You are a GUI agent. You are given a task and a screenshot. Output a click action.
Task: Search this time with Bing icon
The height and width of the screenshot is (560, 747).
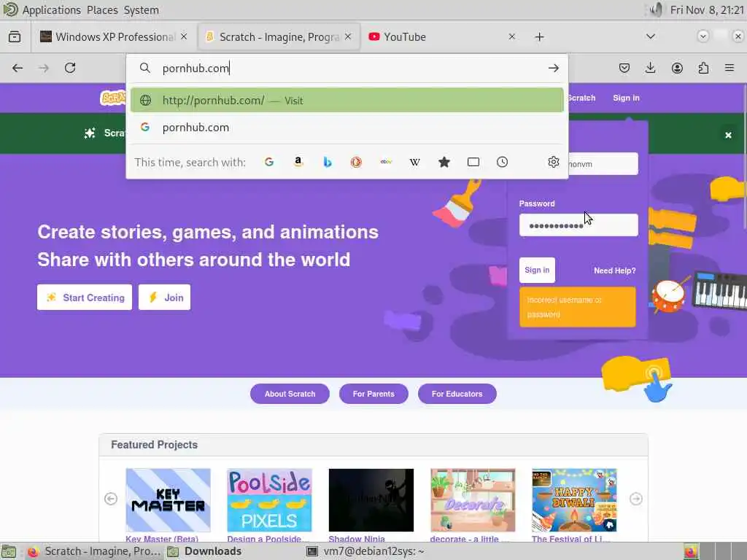click(328, 162)
